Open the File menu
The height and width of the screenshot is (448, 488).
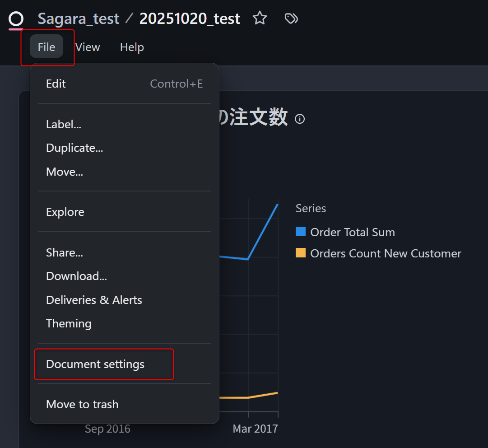(46, 47)
